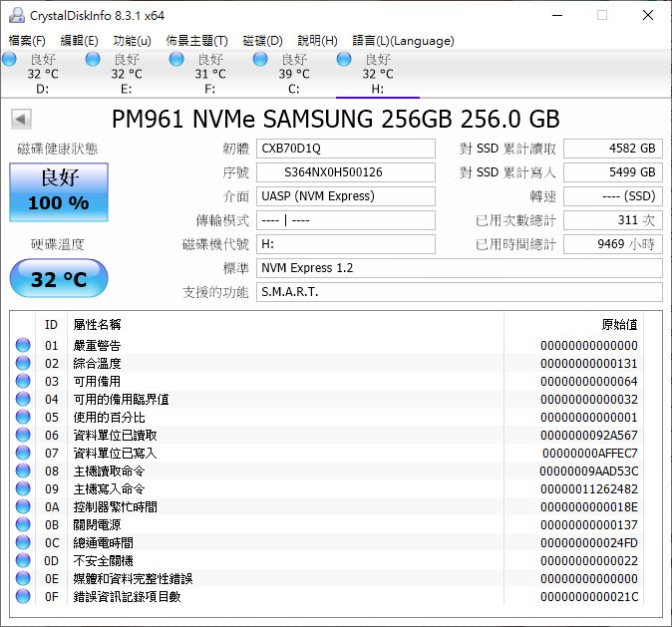The width and height of the screenshot is (672, 627).
Task: Click the status orb for attribute 0A 控制器繁忙時間
Action: [x=23, y=506]
